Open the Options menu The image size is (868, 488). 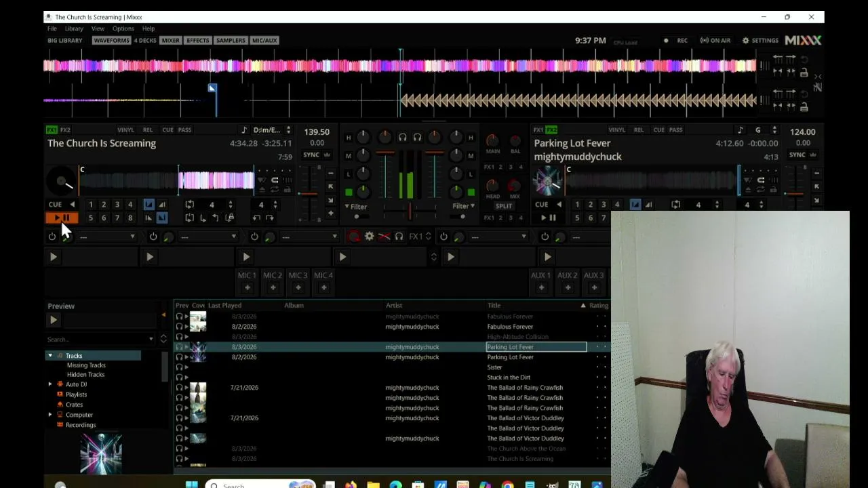[x=123, y=28]
